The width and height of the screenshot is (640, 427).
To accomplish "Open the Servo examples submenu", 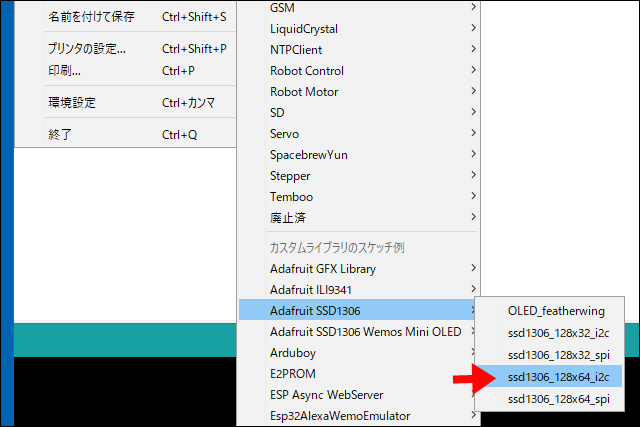I will pos(359,134).
